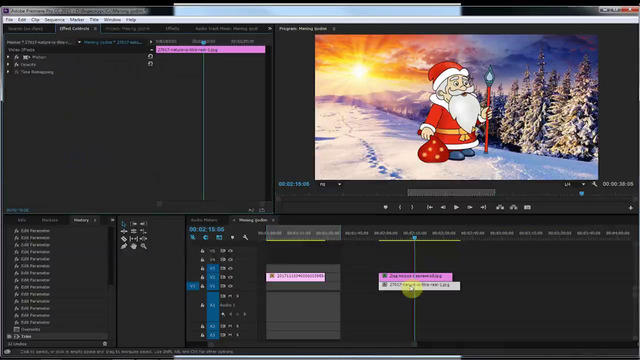
Task: Select the pink clip on V2 at timeline start
Action: (x=296, y=277)
